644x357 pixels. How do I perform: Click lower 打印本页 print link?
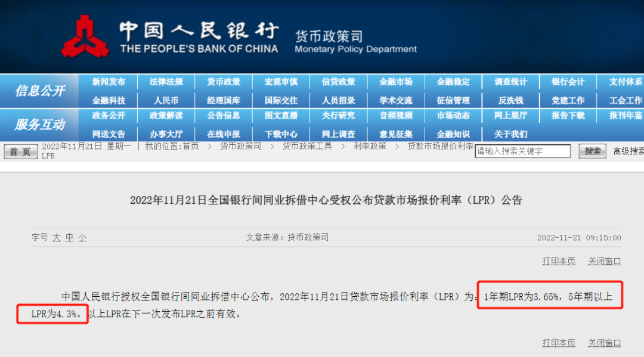click(x=559, y=343)
